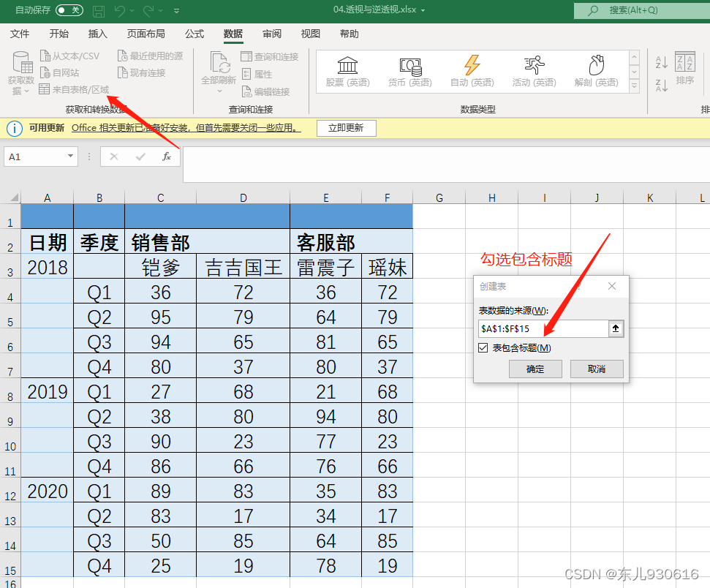The width and height of the screenshot is (710, 588).
Task: Switch to the 插入 ribbon tab
Action: pyautogui.click(x=97, y=34)
